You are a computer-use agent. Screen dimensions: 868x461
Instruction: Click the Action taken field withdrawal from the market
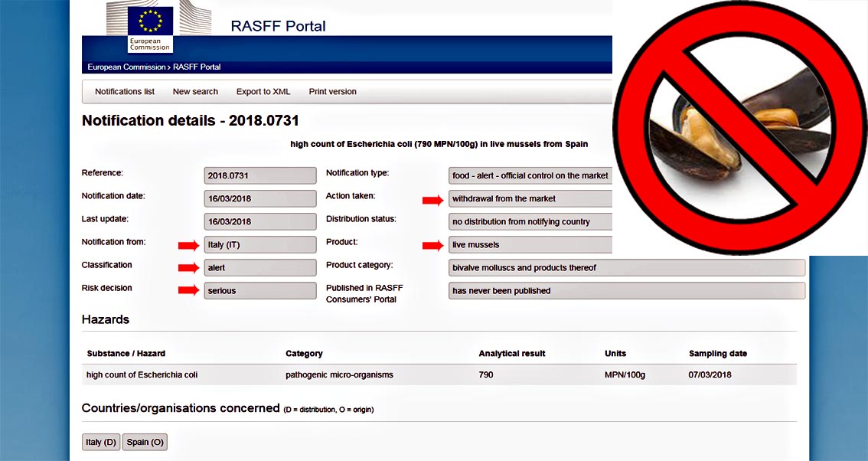tap(530, 198)
